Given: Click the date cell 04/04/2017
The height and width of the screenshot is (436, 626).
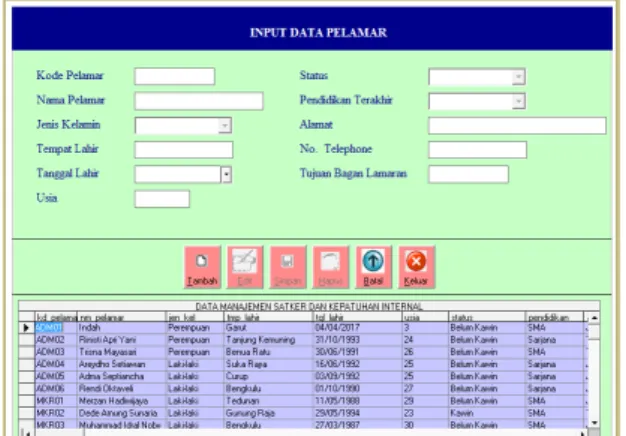Looking at the screenshot, I should pos(357,328).
